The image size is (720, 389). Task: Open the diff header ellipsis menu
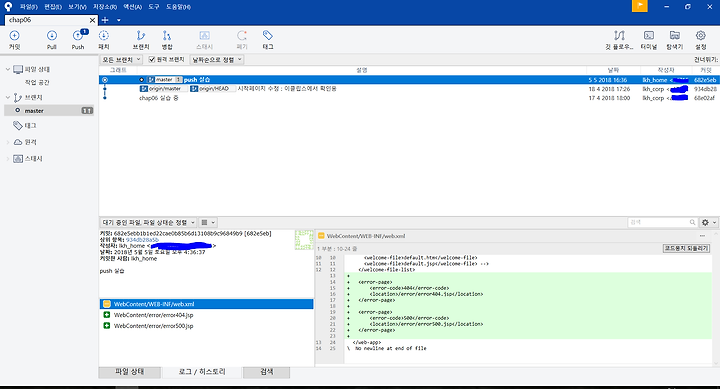[702, 236]
